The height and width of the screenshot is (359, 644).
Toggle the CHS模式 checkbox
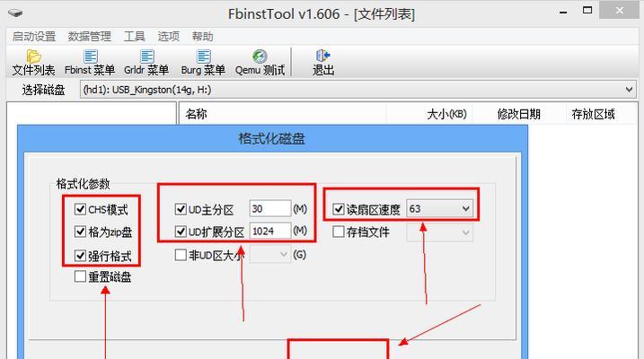[80, 209]
